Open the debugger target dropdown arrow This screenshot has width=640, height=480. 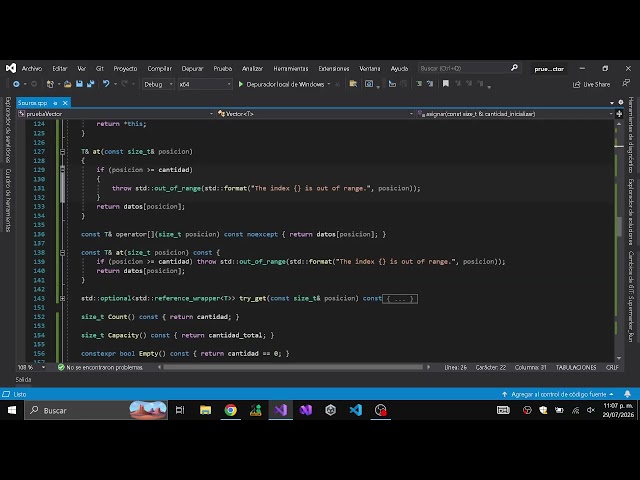[329, 84]
